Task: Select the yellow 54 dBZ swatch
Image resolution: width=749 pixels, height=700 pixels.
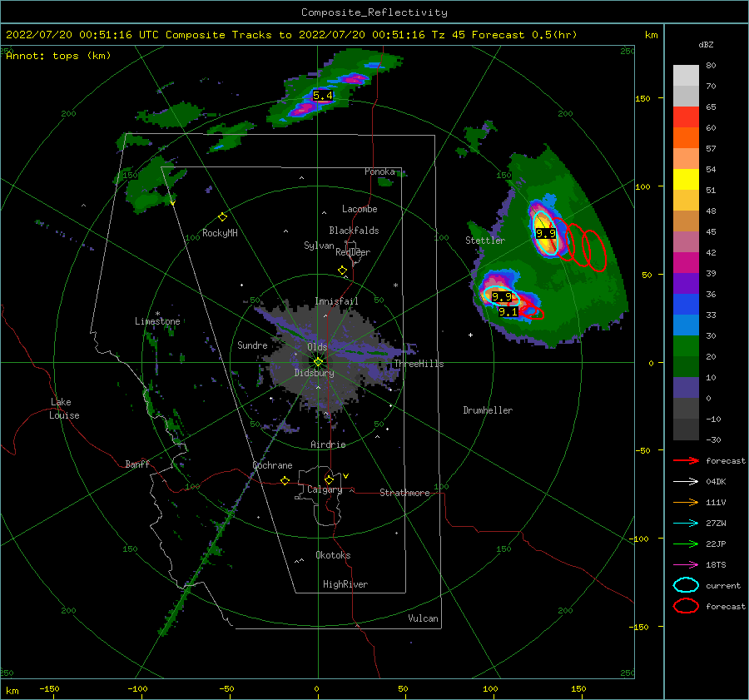Action: [686, 179]
